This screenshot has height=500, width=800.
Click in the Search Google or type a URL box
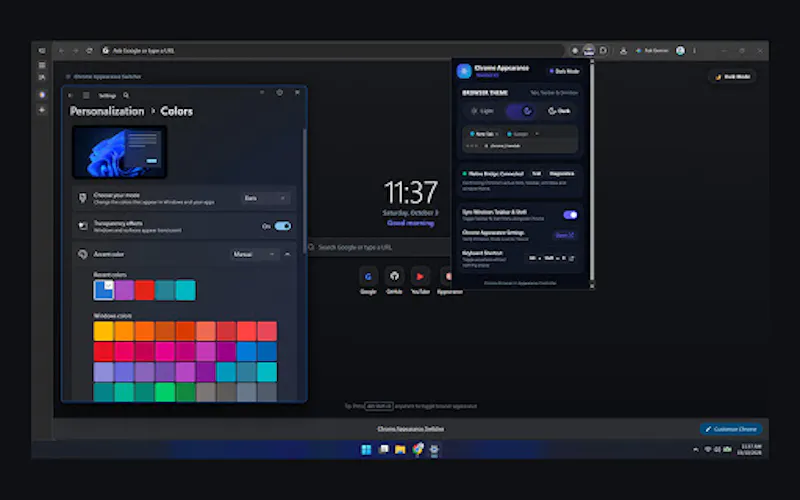(380, 247)
